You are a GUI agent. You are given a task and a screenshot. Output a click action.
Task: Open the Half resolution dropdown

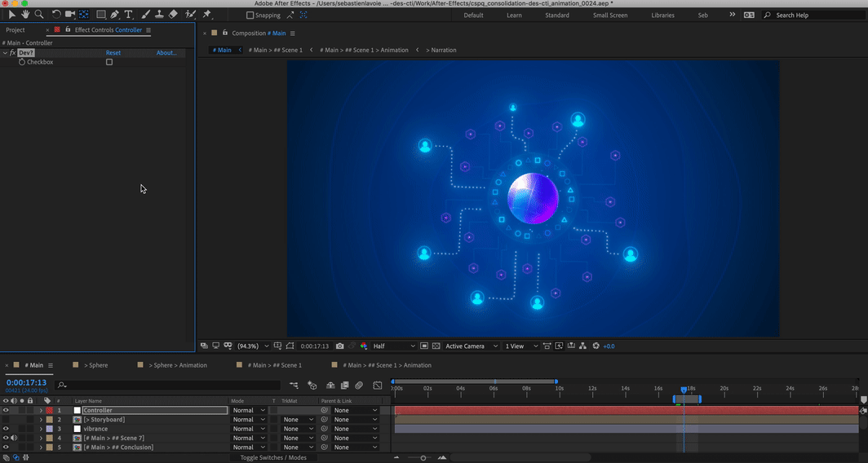(394, 346)
